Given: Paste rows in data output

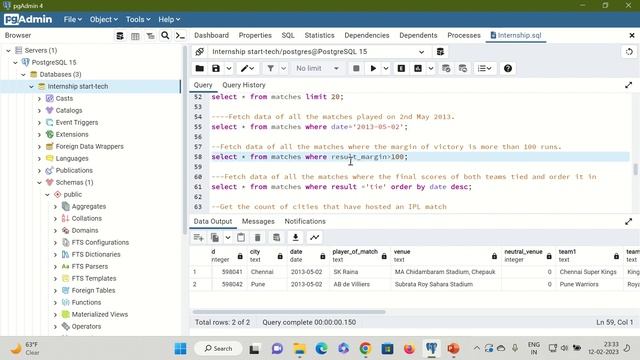Looking at the screenshot, I should [241, 238].
